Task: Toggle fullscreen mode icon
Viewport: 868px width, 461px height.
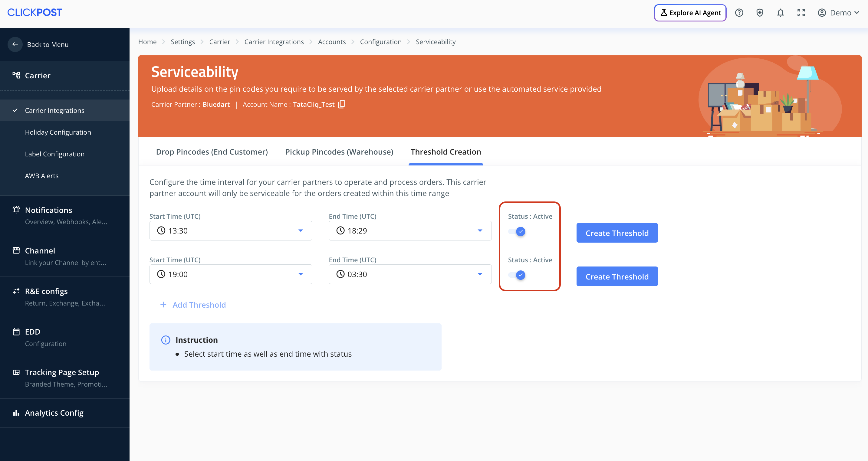Action: tap(801, 13)
